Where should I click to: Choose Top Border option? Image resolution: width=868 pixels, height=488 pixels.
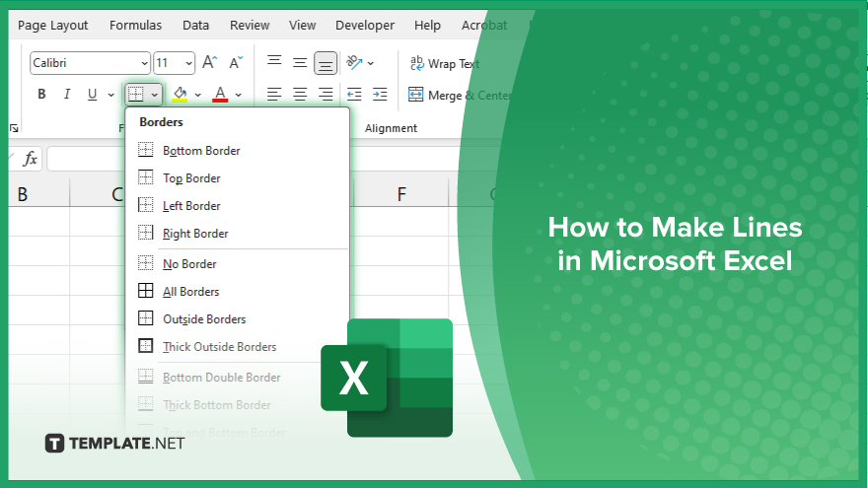pos(238,178)
